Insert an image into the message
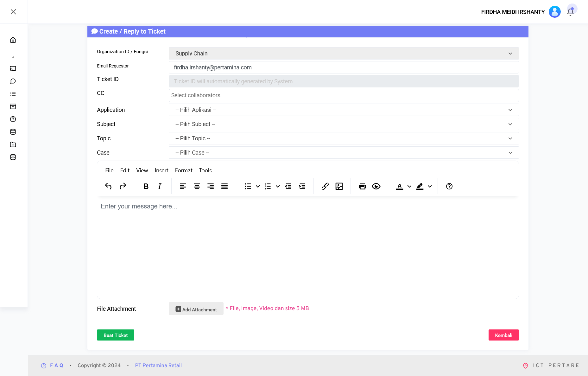Screen dimensions: 588x376 click(339, 186)
